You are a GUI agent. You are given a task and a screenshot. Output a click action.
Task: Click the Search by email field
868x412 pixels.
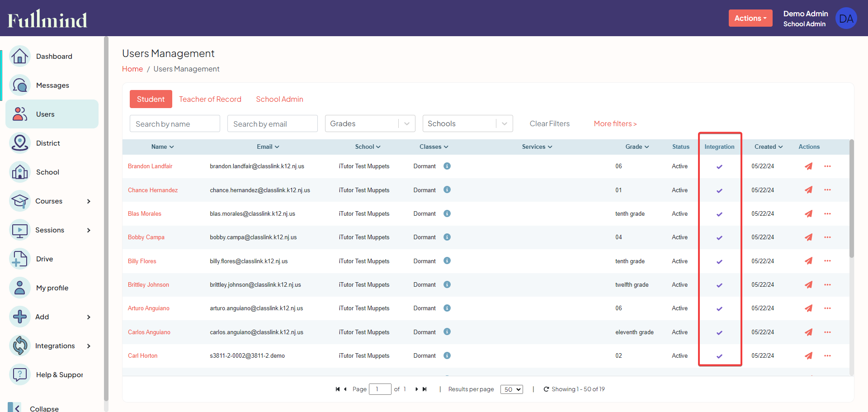pyautogui.click(x=273, y=123)
